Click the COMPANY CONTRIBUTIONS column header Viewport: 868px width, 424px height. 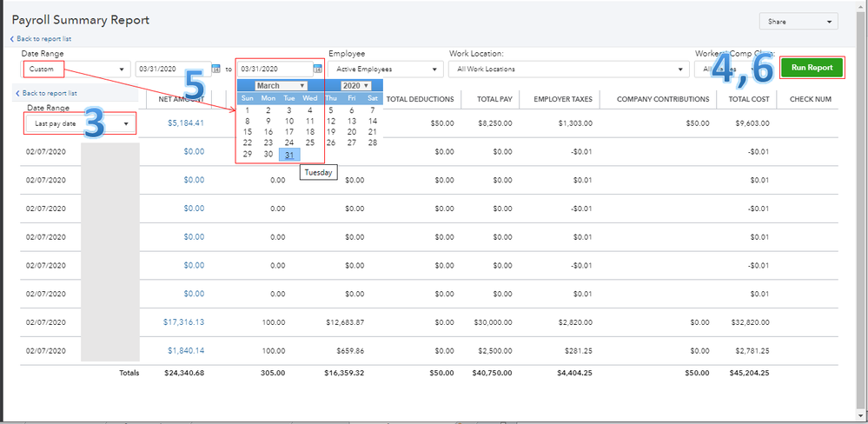pyautogui.click(x=663, y=99)
